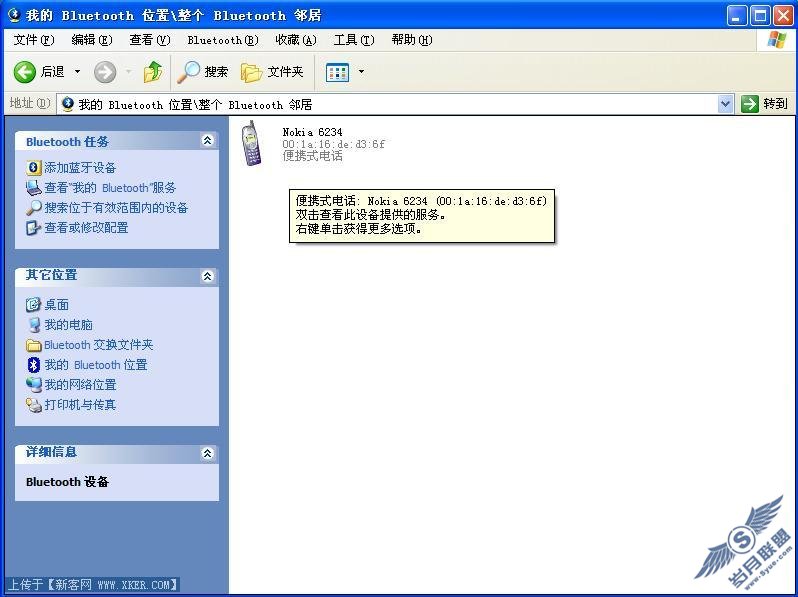This screenshot has width=798, height=597.
Task: Open the Back history dropdown arrow
Action: [x=77, y=72]
